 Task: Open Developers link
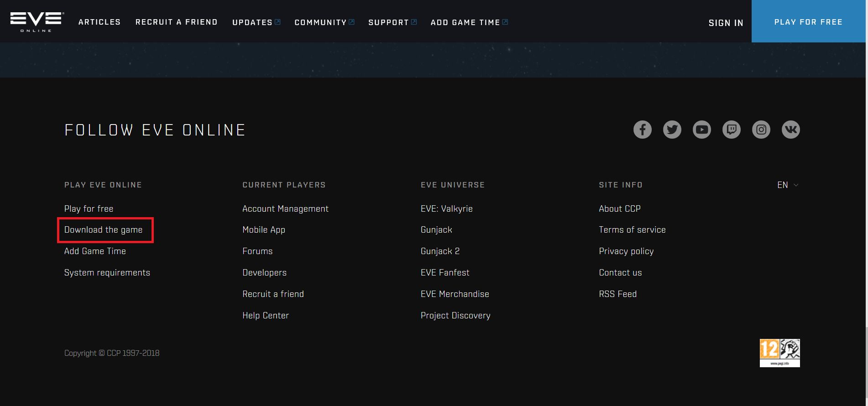click(x=264, y=272)
